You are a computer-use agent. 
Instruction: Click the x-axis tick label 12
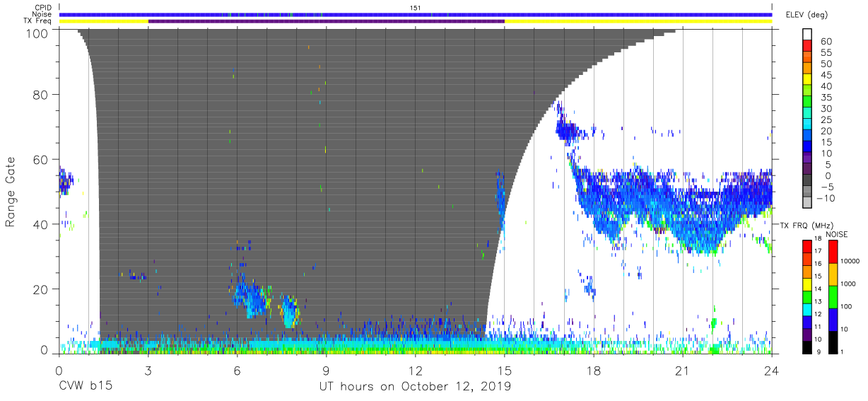(x=416, y=370)
